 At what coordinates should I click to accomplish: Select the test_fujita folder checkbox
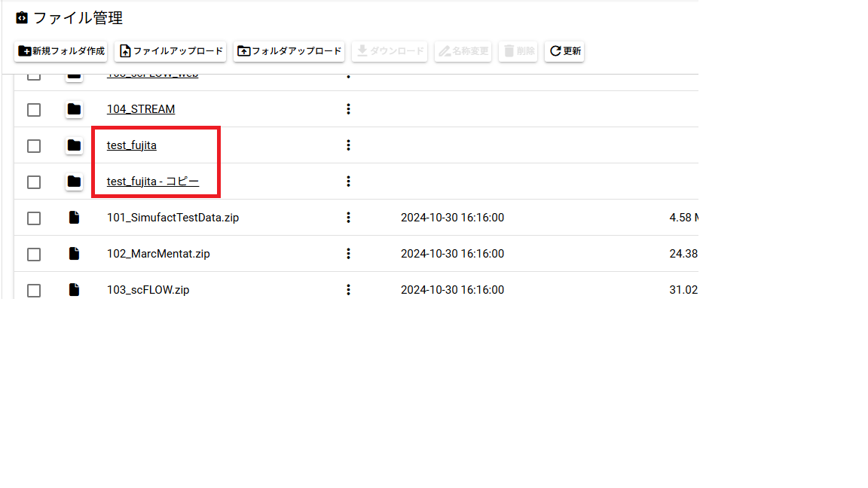(34, 146)
